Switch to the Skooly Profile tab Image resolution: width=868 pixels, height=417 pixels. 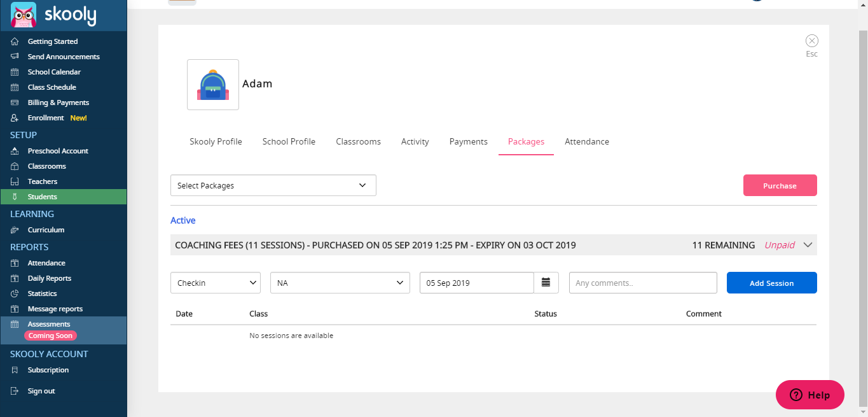pos(216,141)
